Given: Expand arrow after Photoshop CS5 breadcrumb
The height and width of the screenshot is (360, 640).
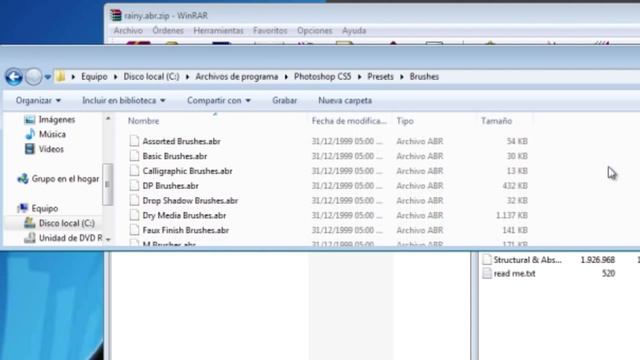Looking at the screenshot, I should click(360, 77).
